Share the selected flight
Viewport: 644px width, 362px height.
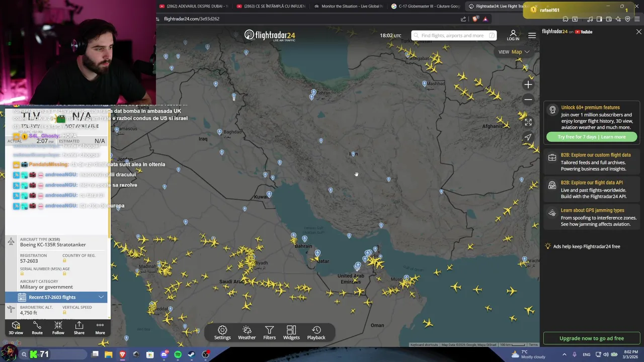79,328
